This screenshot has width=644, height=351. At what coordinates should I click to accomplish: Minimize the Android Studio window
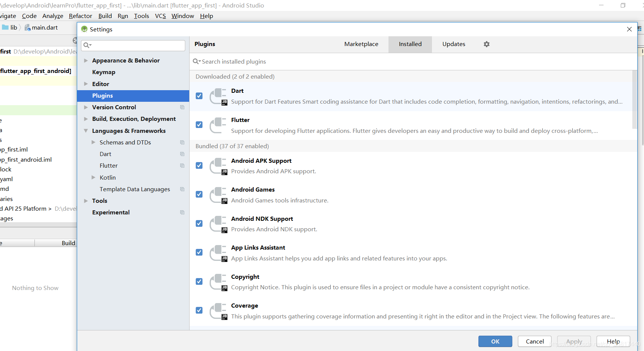(601, 5)
